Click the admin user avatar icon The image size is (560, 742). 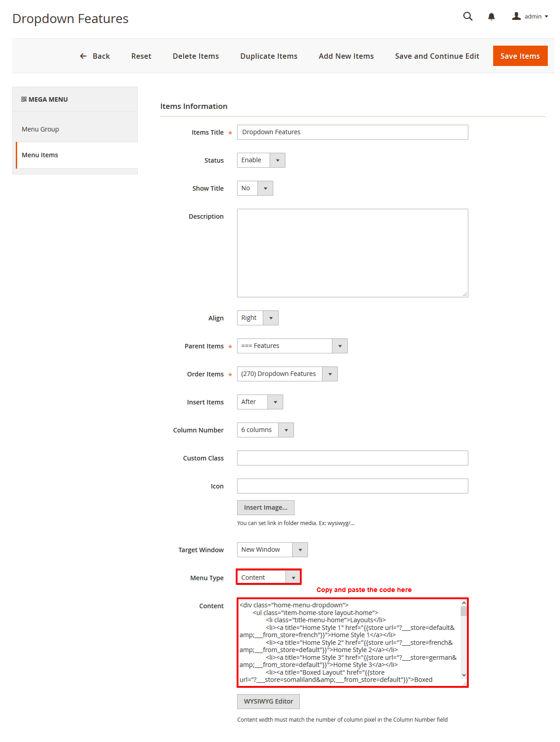[x=516, y=16]
